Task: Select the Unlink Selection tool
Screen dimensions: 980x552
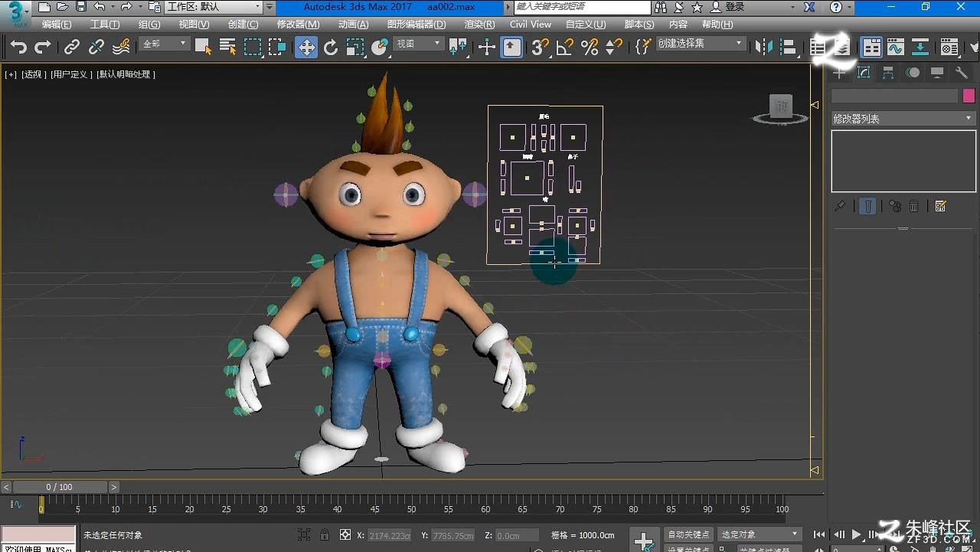Action: tap(96, 47)
